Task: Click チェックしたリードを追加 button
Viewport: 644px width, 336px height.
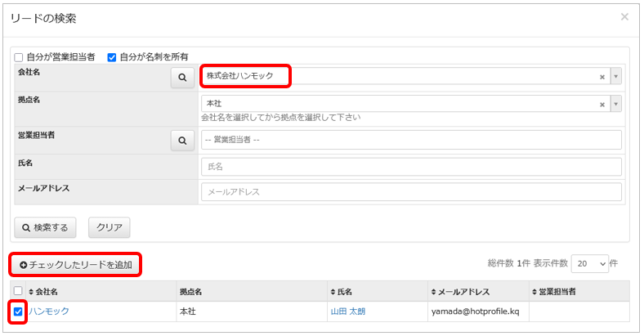Action: tap(76, 265)
